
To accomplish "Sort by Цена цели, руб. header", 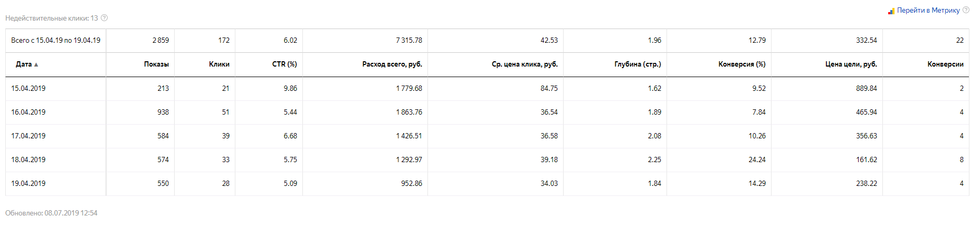I will coord(851,64).
